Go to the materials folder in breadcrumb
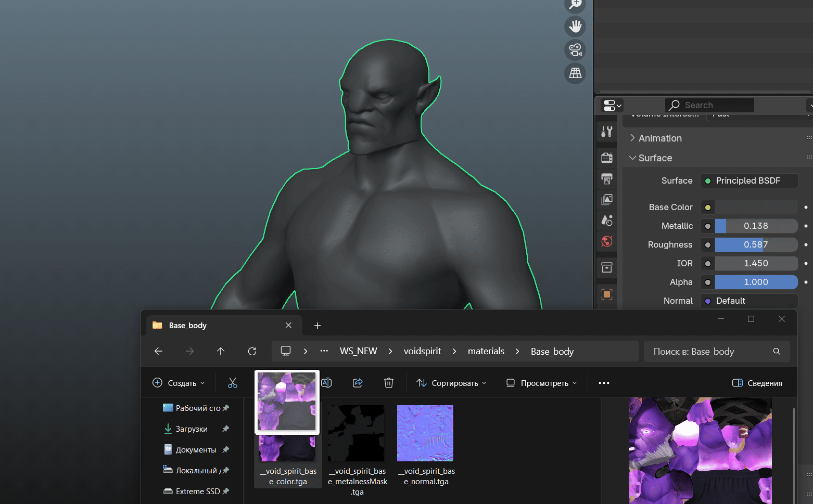This screenshot has height=504, width=813. (x=486, y=352)
